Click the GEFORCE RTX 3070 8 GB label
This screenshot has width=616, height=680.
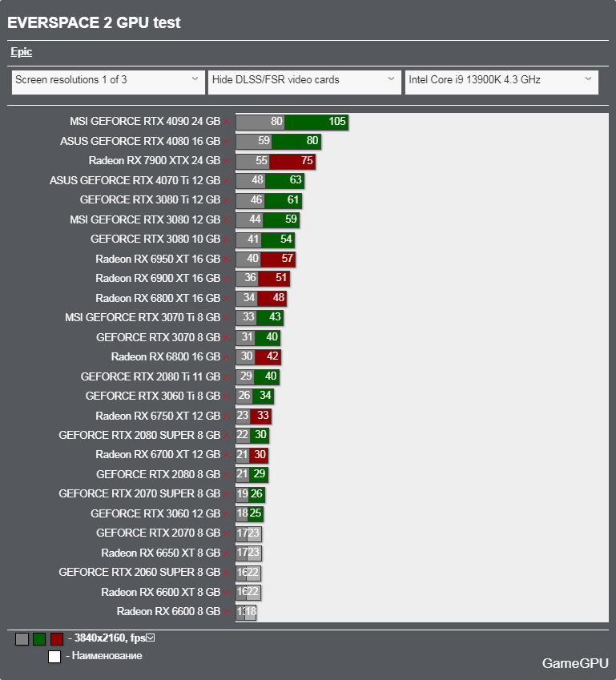point(159,337)
